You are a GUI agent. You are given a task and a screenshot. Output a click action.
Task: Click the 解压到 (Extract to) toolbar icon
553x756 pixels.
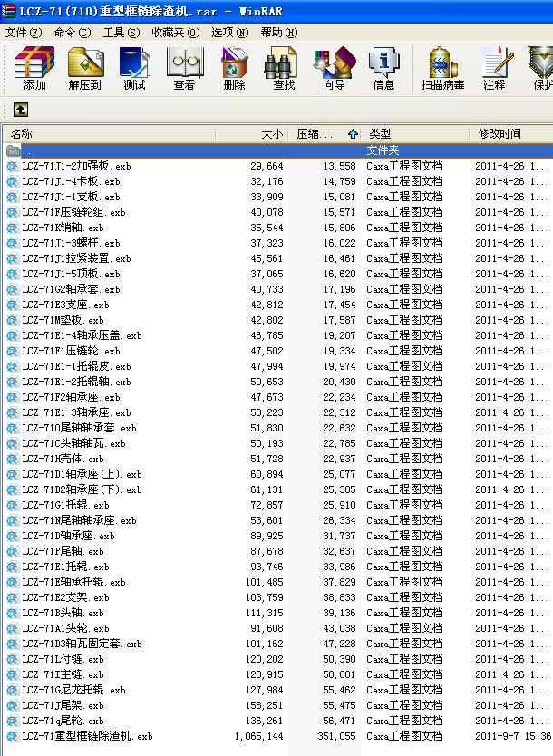85,68
